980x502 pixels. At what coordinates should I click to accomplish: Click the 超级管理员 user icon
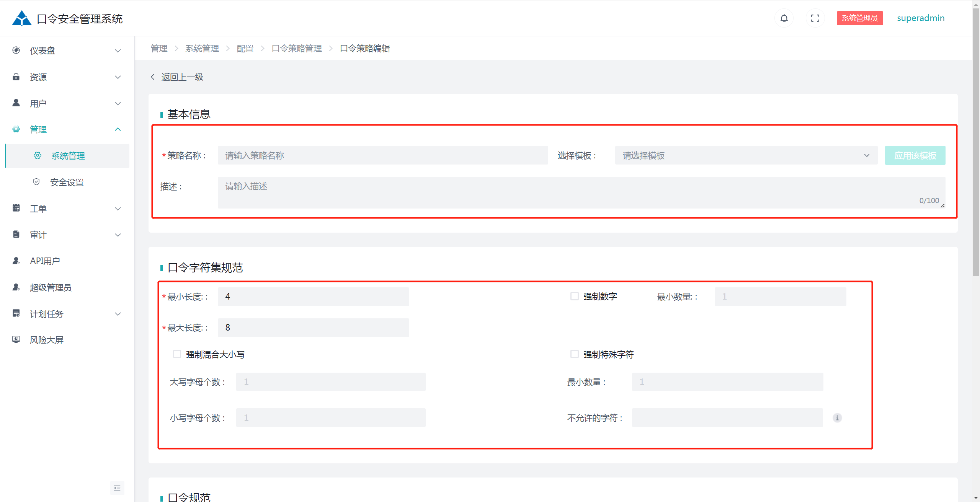pos(16,287)
